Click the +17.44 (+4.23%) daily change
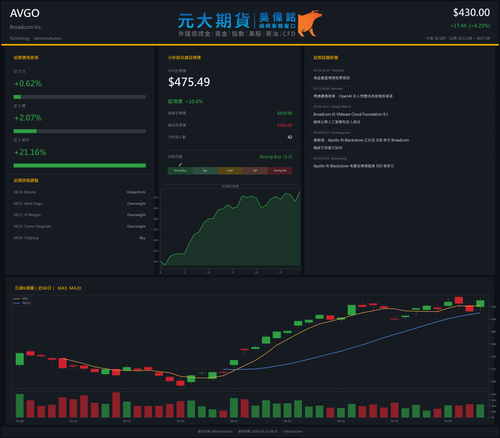The height and width of the screenshot is (438, 500). click(470, 26)
